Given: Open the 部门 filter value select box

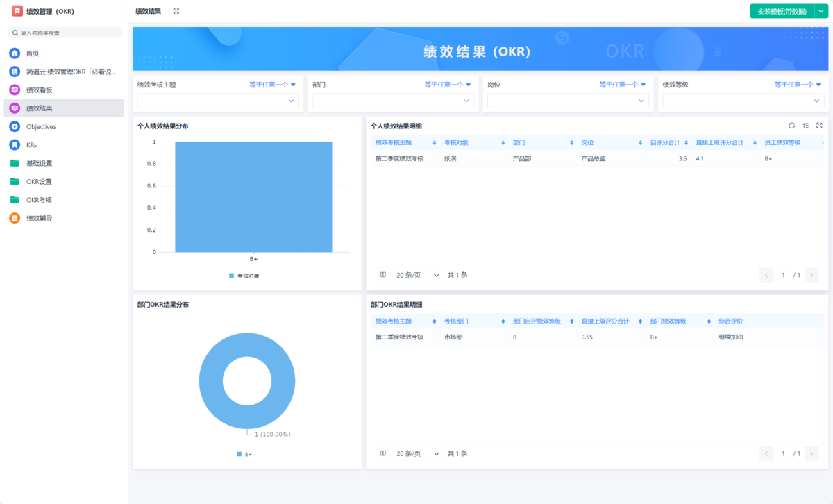Looking at the screenshot, I should click(x=393, y=101).
